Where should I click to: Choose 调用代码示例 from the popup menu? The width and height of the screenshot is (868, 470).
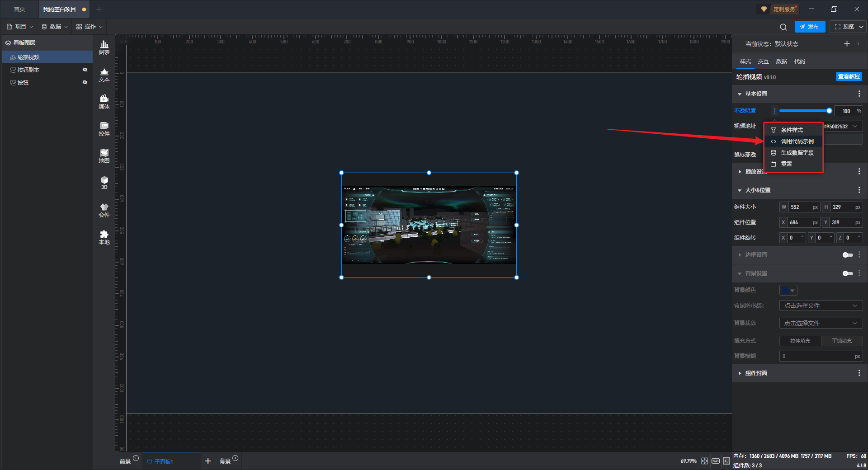coord(797,141)
